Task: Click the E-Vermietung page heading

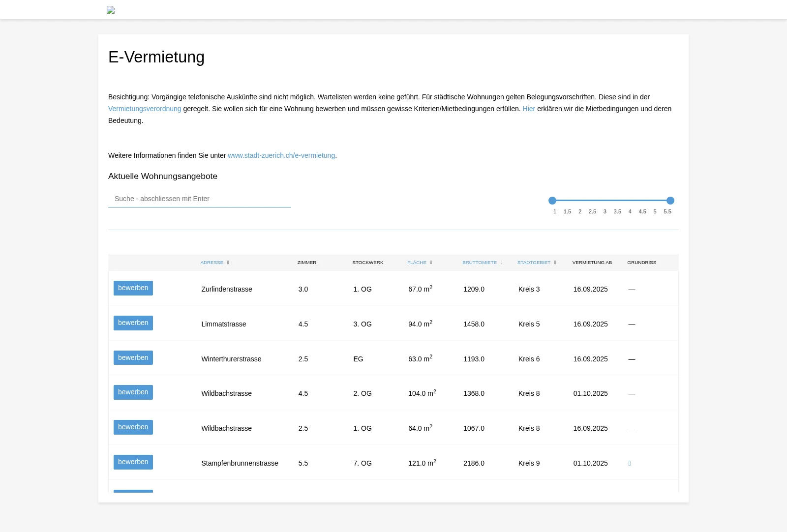Action: coord(156,57)
